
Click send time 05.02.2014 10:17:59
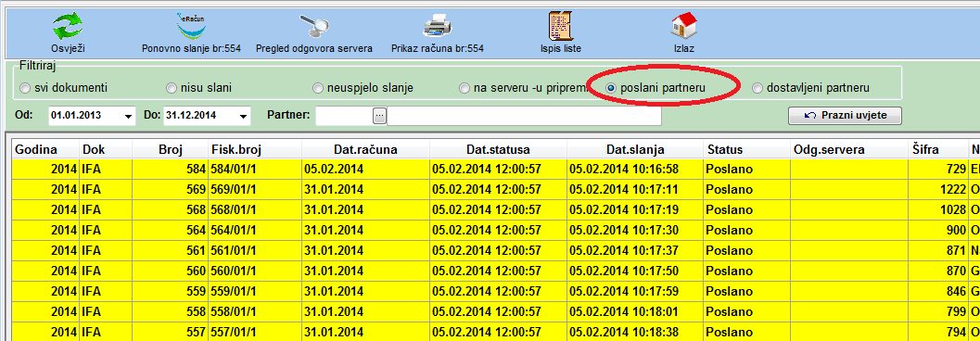pos(636,291)
